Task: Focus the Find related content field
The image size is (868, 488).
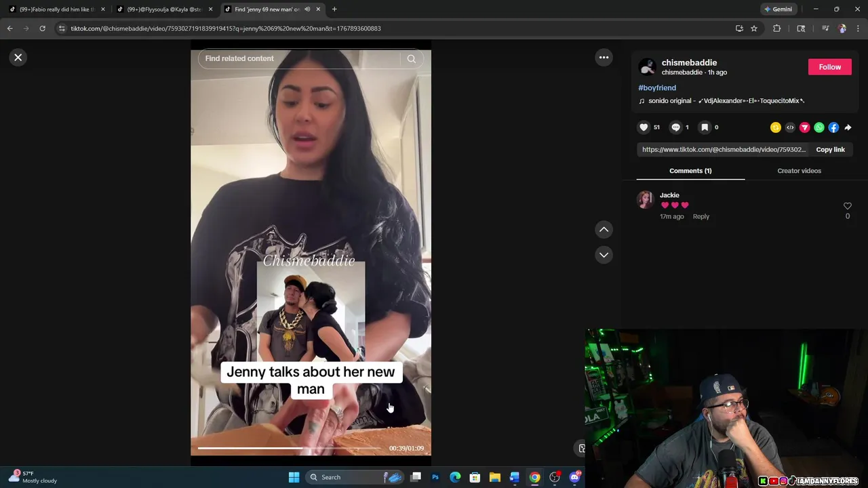Action: coord(298,59)
